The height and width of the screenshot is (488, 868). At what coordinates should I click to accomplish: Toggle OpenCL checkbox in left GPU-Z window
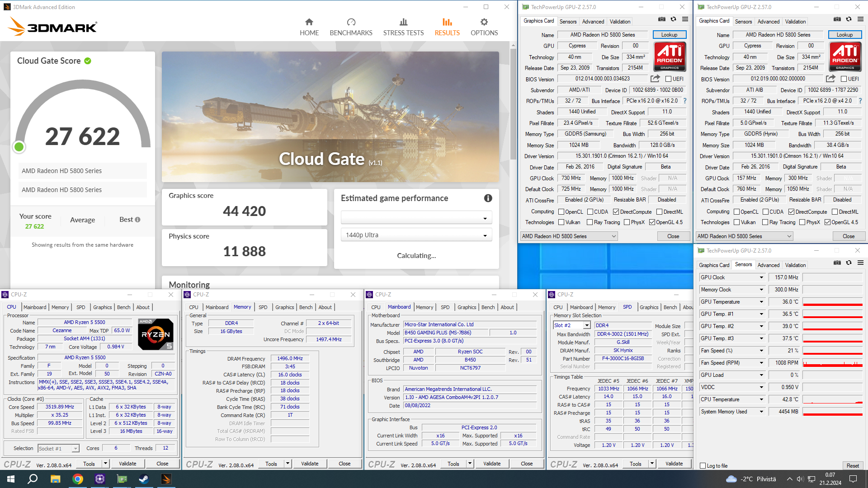coord(561,212)
